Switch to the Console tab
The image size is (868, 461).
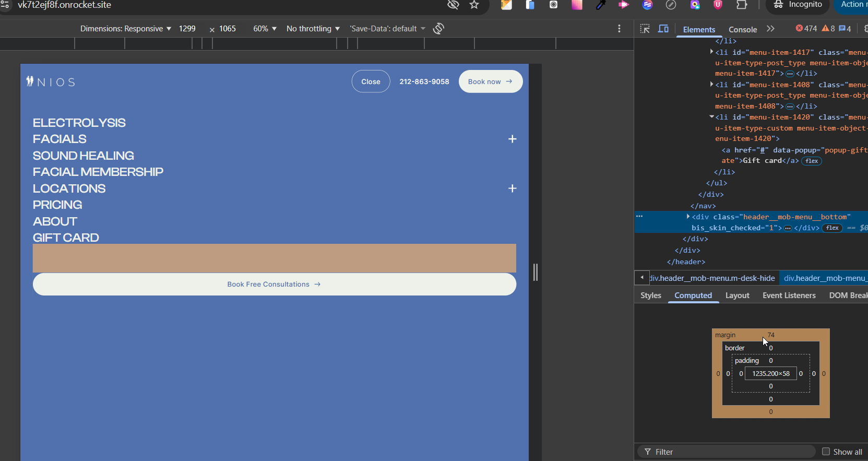[743, 29]
